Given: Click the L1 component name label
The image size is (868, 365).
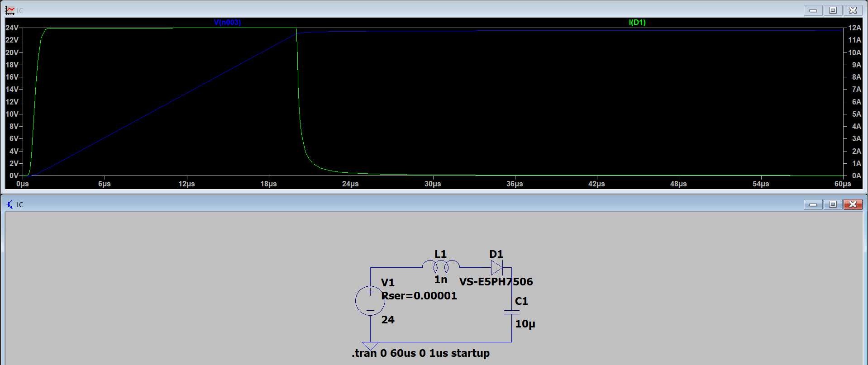Looking at the screenshot, I should (440, 254).
